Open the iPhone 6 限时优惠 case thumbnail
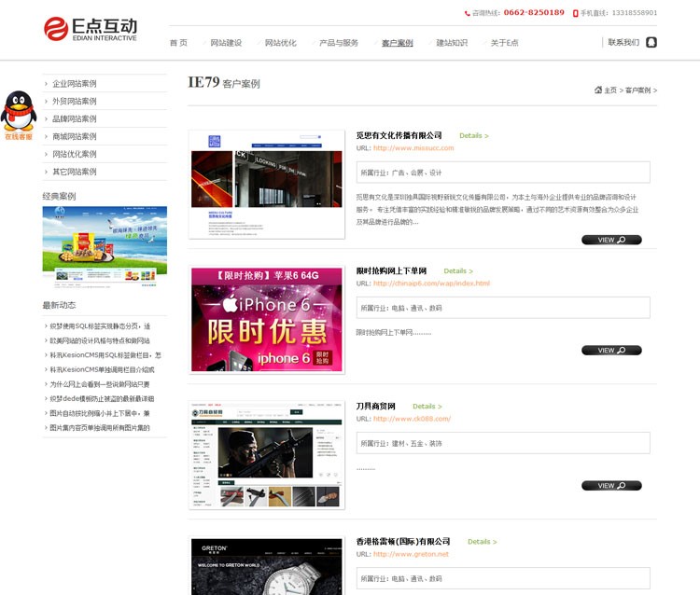Image resolution: width=700 pixels, height=595 pixels. click(x=267, y=320)
